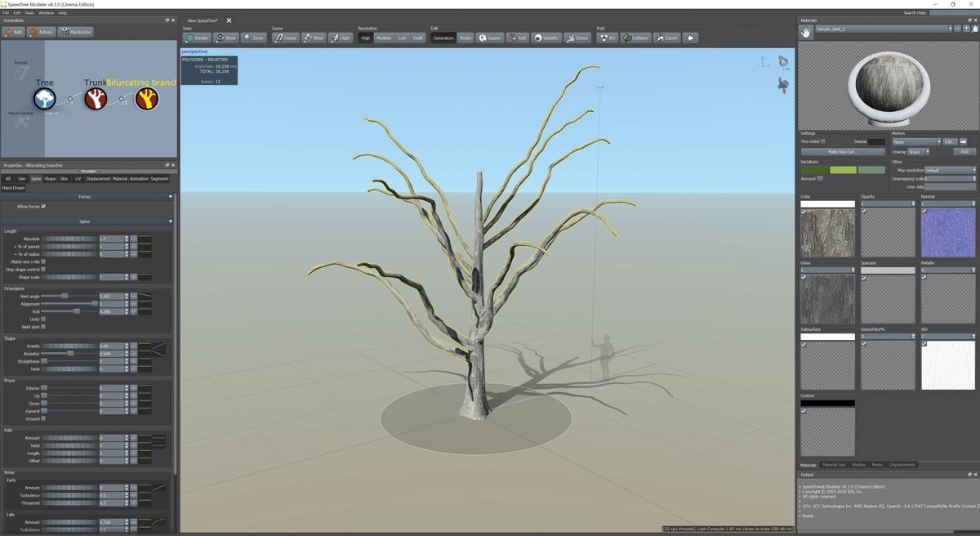Enable AO from the Post toolbar
Viewport: 980px width, 536px height.
608,37
